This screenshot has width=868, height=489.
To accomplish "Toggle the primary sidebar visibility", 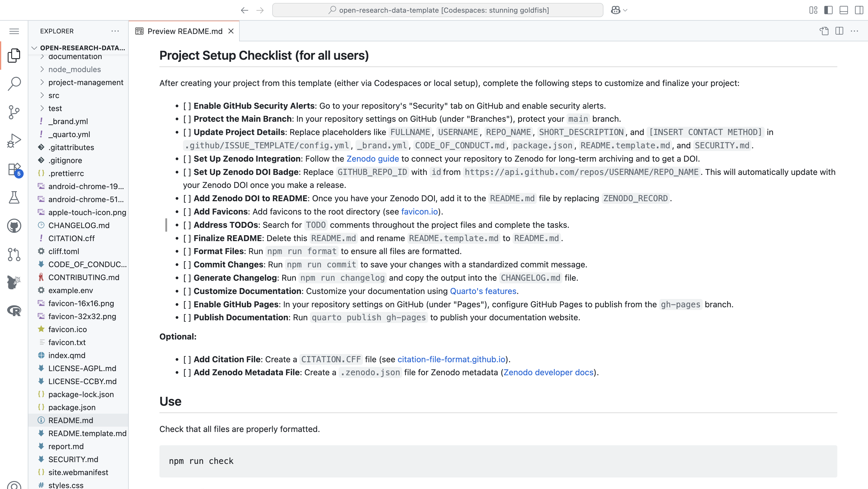I will click(828, 10).
